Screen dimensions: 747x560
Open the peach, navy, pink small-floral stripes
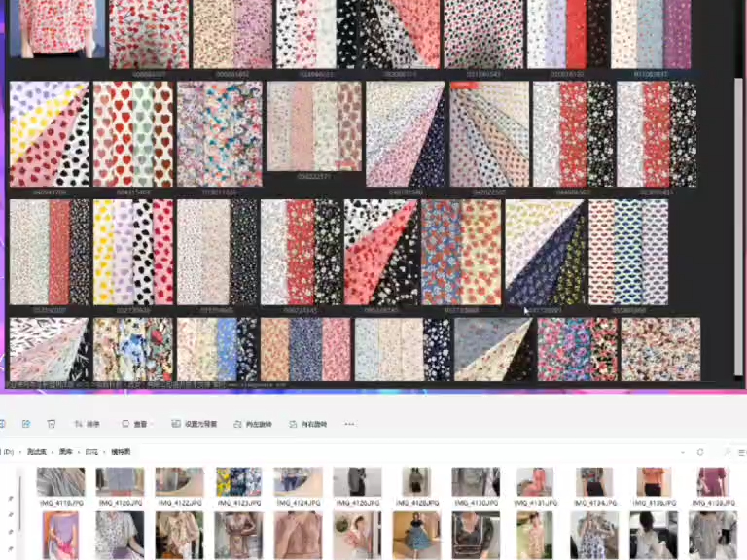(x=305, y=350)
